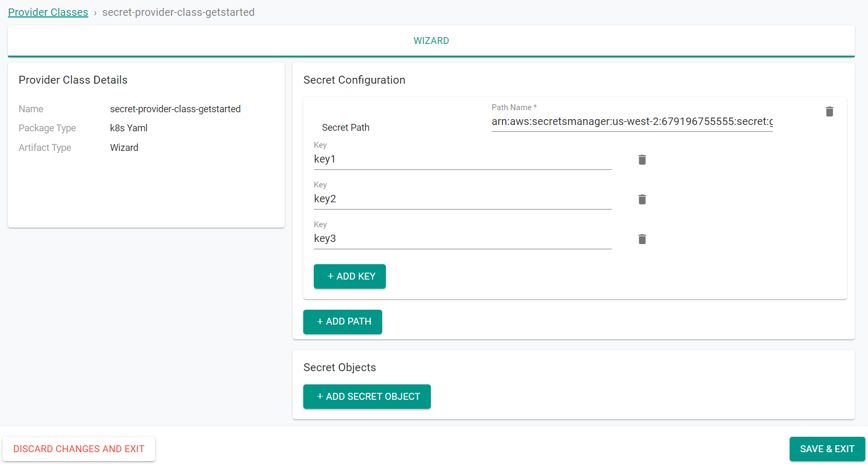Click the Secret Configuration heading
Viewport: 868px width, 467px height.
point(354,80)
